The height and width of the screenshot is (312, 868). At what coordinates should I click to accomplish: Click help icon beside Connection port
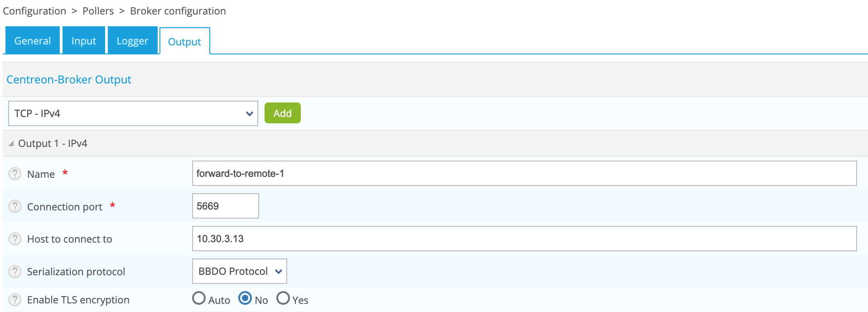tap(15, 206)
